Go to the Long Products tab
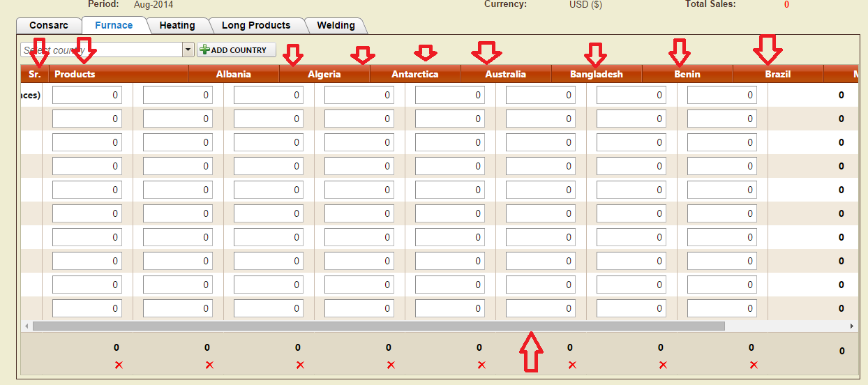 [256, 26]
